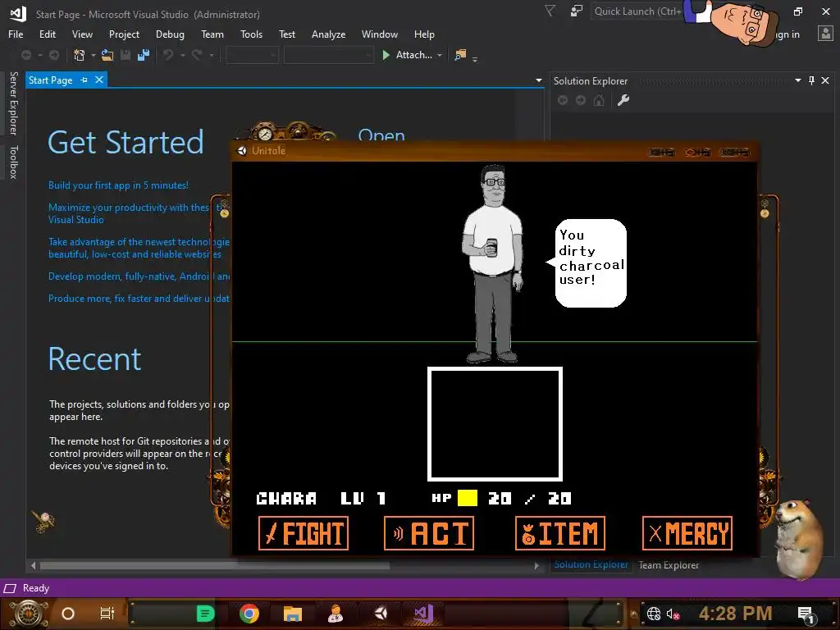The image size is (840, 630).
Task: Click the Quick Launch search field
Action: (x=637, y=11)
